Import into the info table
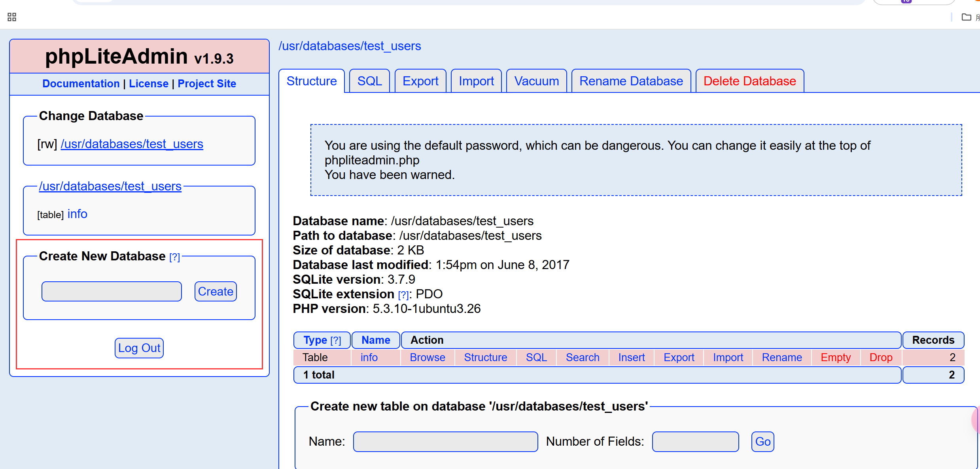 point(728,358)
